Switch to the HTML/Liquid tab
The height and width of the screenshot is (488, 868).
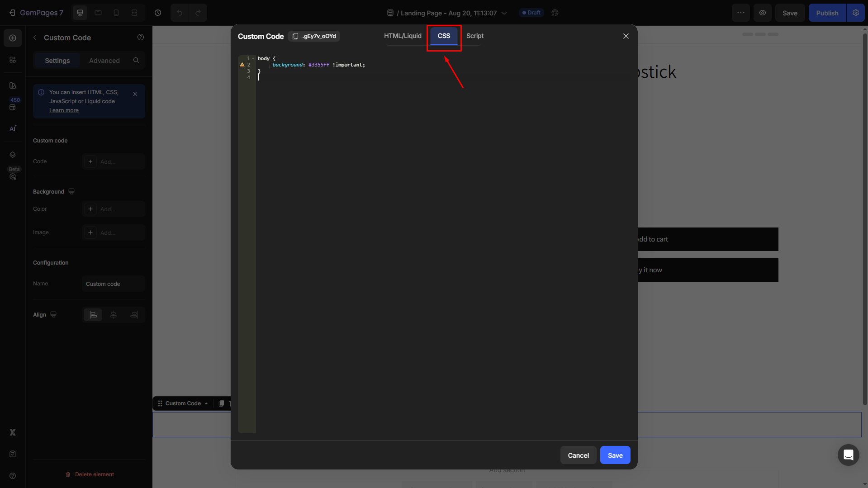(403, 36)
